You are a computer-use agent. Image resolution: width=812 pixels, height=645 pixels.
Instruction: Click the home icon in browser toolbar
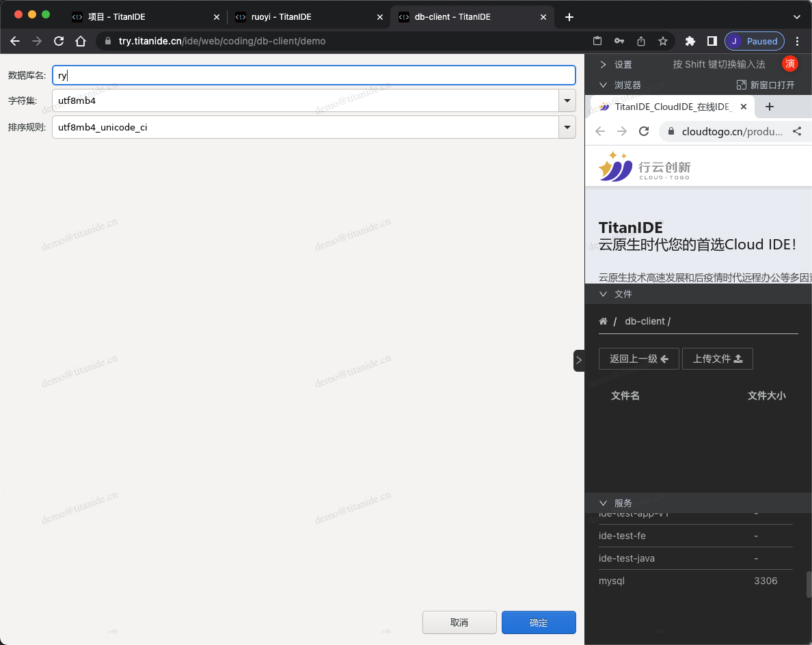click(x=81, y=41)
